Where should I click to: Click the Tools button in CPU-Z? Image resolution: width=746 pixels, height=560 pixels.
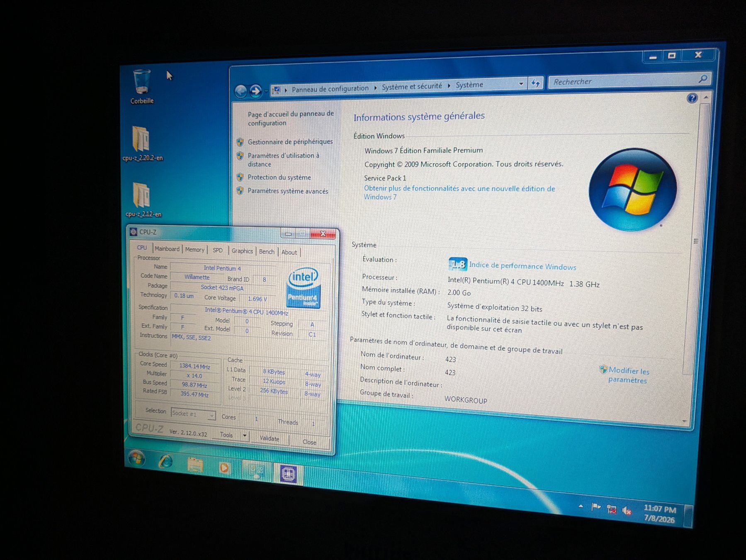click(227, 435)
